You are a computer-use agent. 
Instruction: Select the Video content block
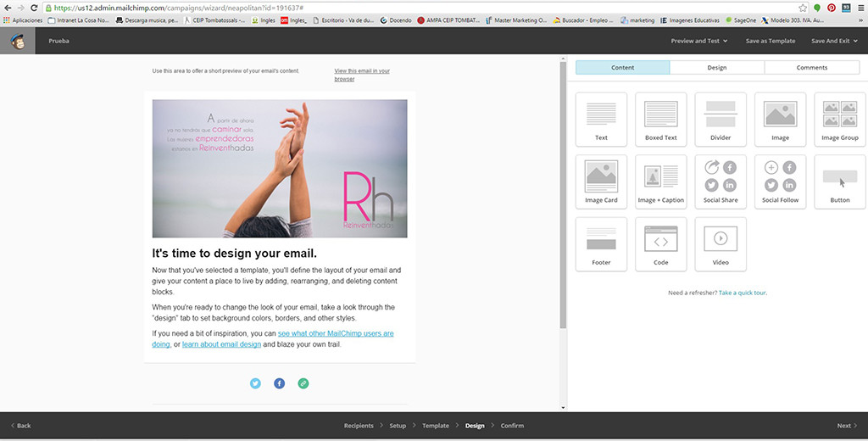click(x=721, y=244)
